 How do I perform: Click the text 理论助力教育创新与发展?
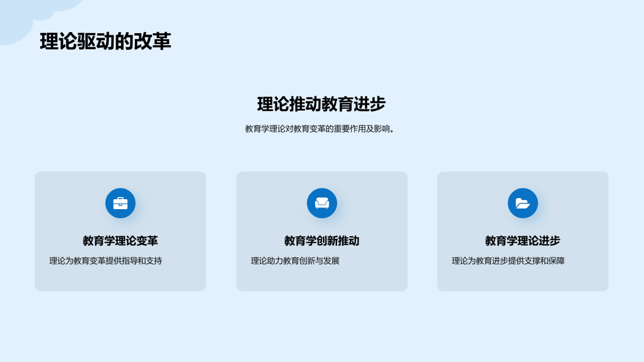[295, 261]
